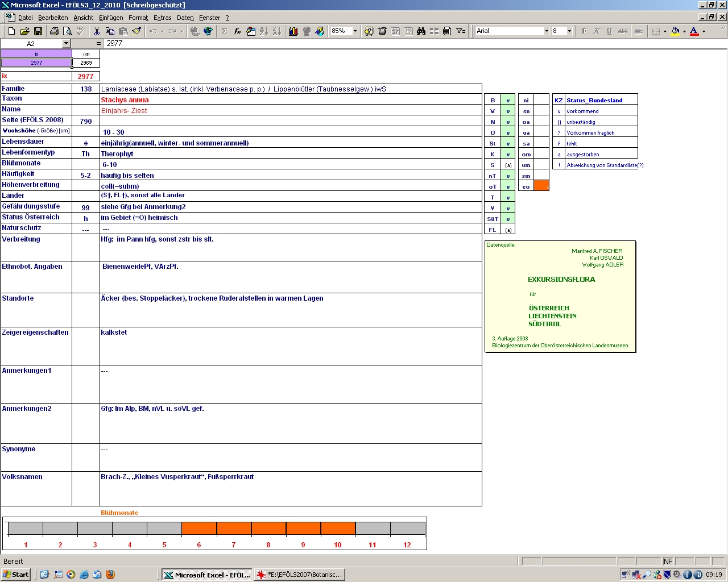Paste clipboard contents with the Paste icon
728x582 pixels.
coord(123,31)
